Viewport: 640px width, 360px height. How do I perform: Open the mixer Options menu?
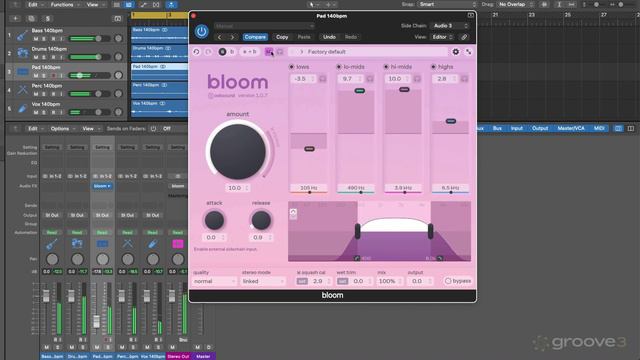(x=62, y=129)
